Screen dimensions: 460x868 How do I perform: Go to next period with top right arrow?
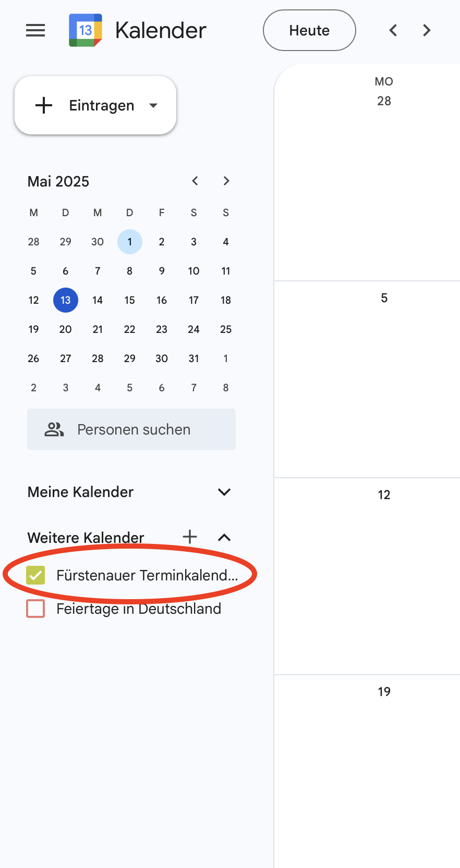[x=427, y=30]
